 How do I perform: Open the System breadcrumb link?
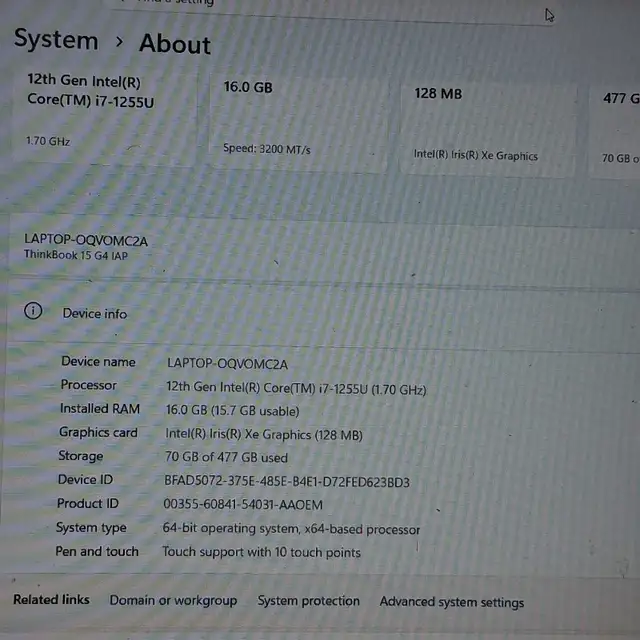[x=56, y=40]
